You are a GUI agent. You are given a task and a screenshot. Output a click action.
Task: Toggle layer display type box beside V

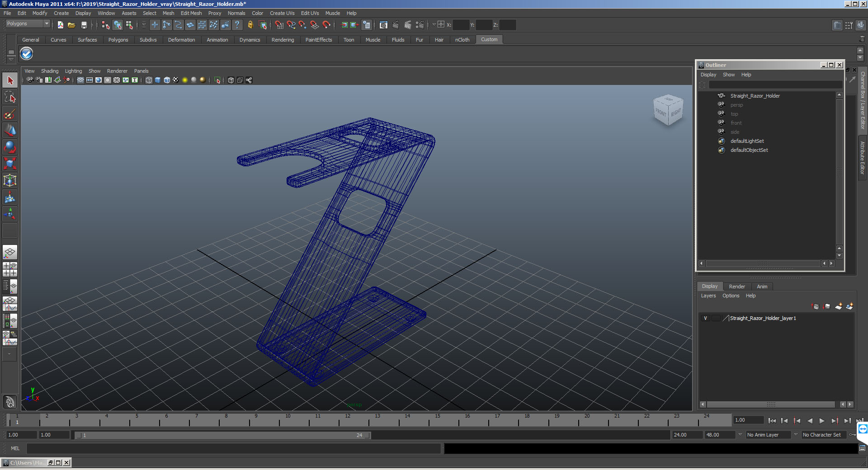716,318
